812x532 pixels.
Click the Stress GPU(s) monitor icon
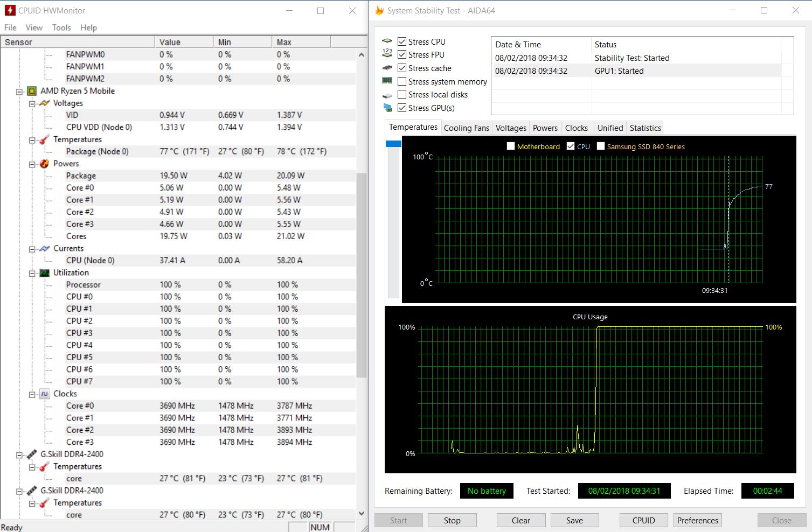click(x=387, y=108)
